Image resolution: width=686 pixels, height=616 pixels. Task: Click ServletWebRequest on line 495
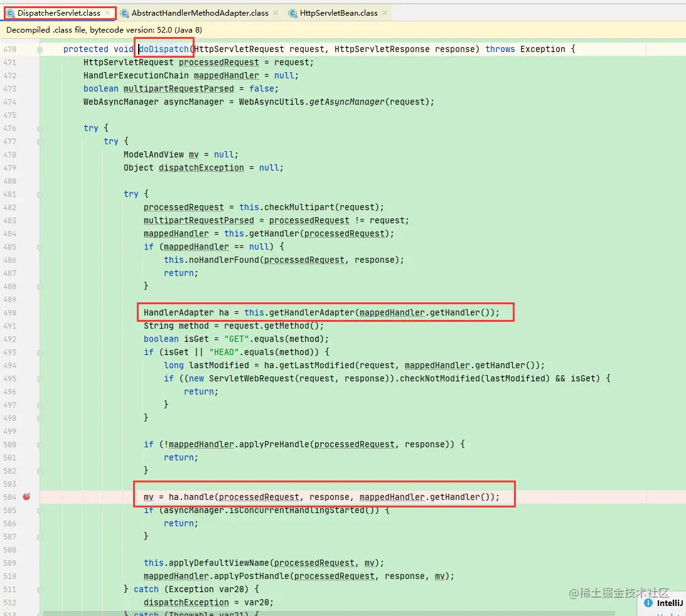252,378
